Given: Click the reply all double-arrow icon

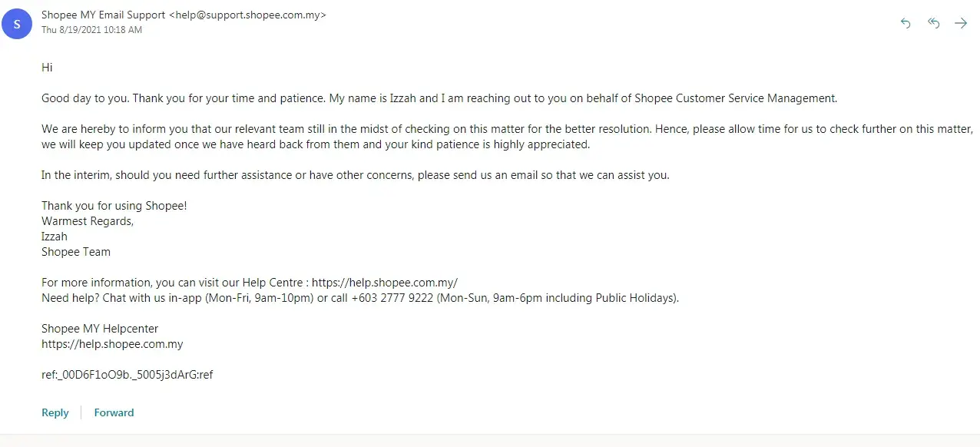Looking at the screenshot, I should (934, 24).
